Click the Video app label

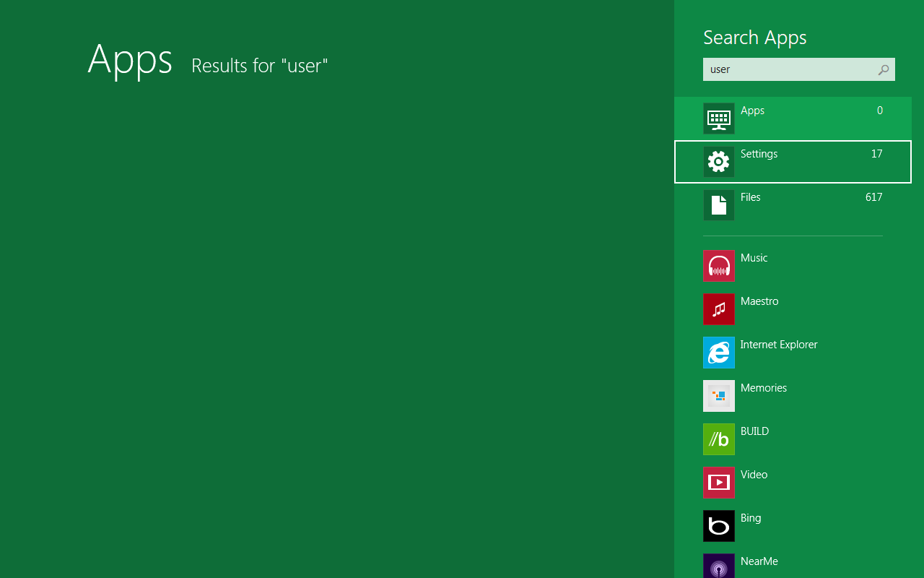point(754,475)
